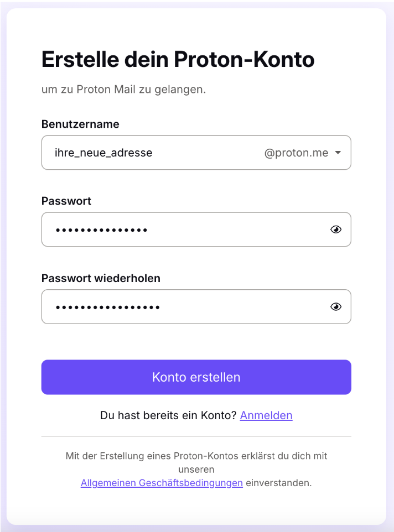Click the Erstelle dein Proton-Konto heading
Viewport: 394px width, 532px height.
coord(178,60)
